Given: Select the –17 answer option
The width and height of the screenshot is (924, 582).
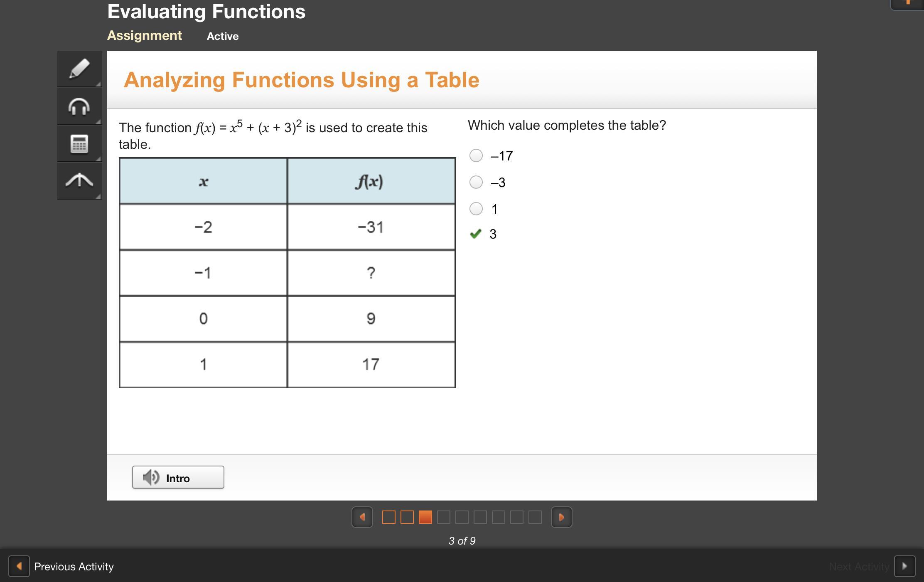Looking at the screenshot, I should click(476, 155).
